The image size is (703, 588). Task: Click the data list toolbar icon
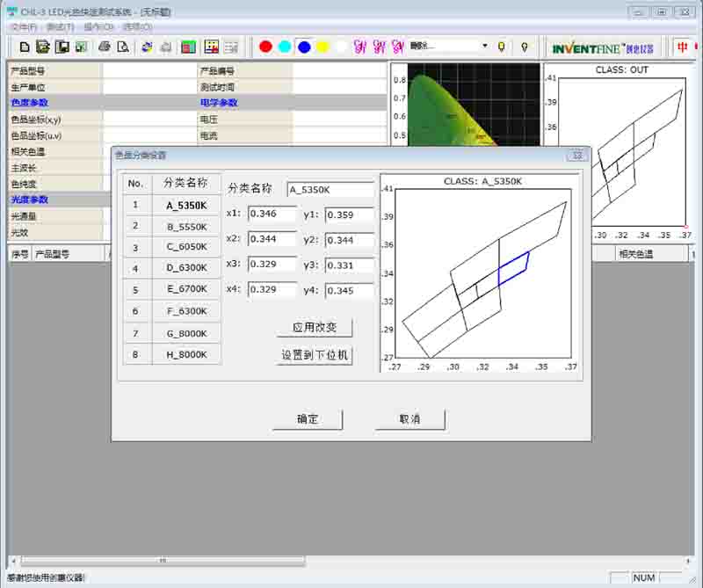tap(231, 47)
